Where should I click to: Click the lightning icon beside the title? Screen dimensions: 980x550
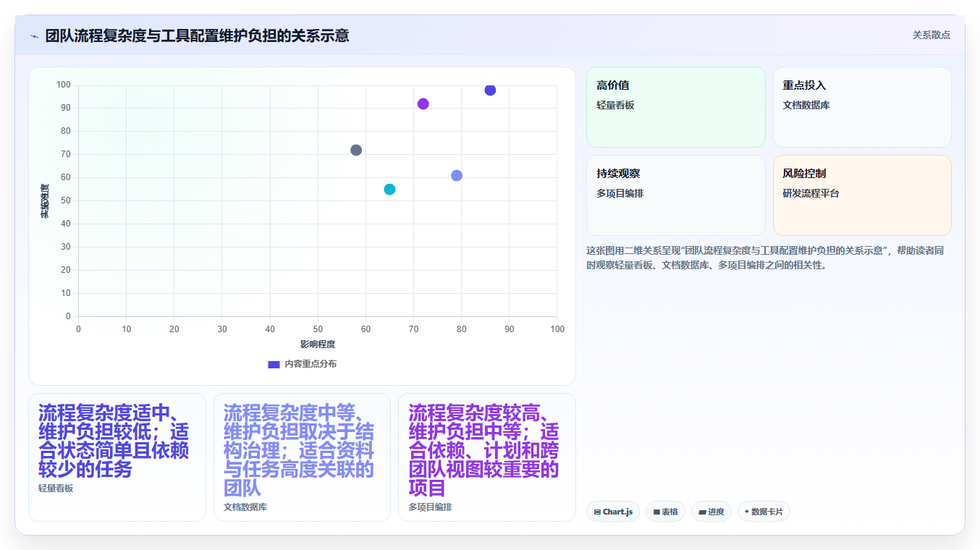[x=34, y=35]
